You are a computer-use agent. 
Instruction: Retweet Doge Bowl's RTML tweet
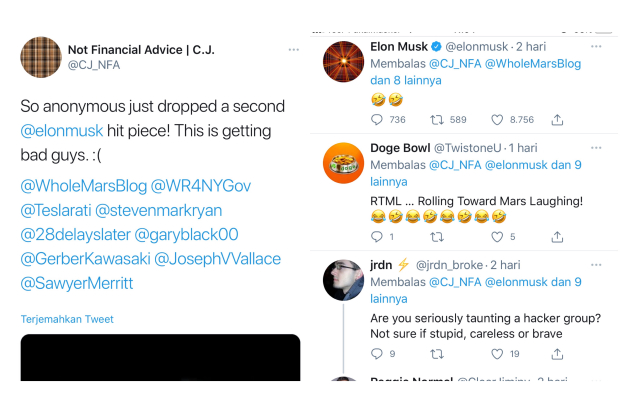click(x=437, y=237)
